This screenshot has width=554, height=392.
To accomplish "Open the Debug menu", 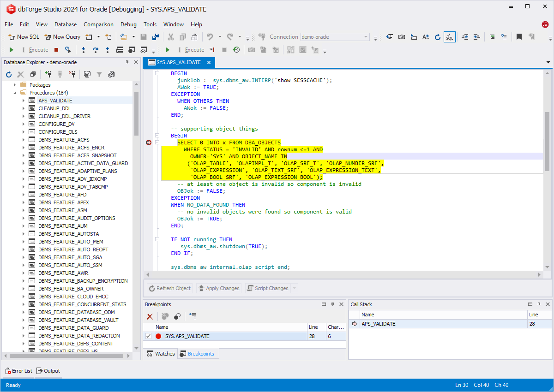I will [128, 24].
